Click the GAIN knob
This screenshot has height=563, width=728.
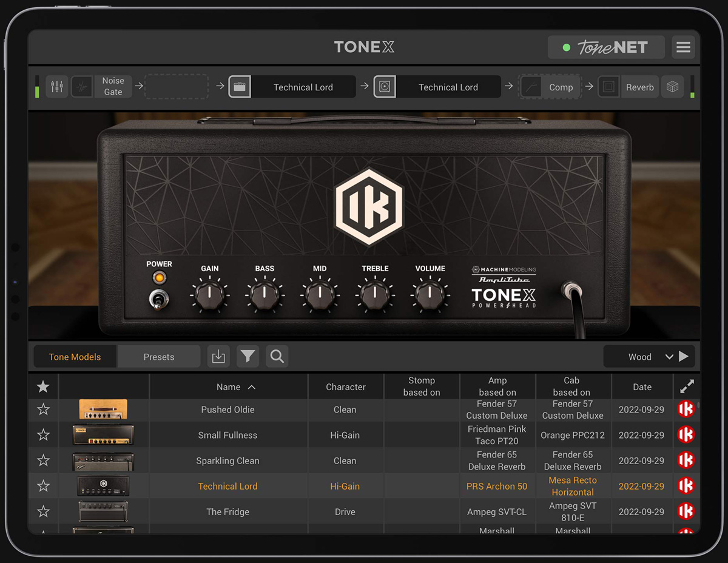(209, 295)
